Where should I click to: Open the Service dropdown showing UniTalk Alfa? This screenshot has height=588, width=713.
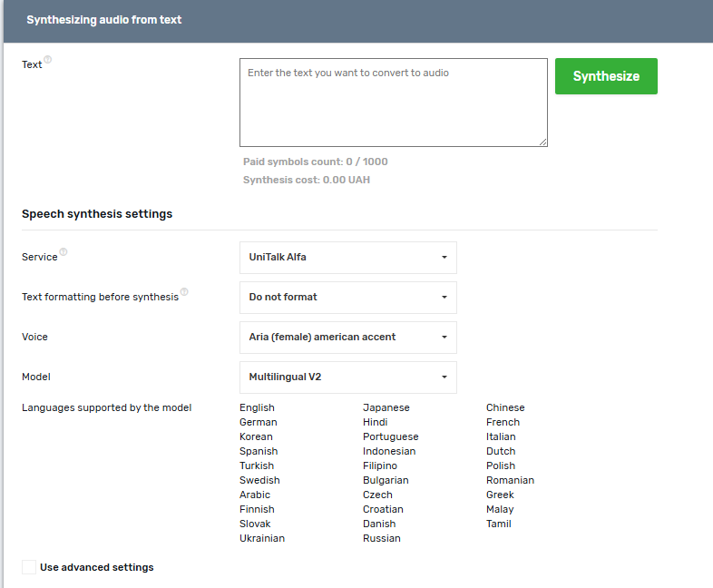point(347,257)
